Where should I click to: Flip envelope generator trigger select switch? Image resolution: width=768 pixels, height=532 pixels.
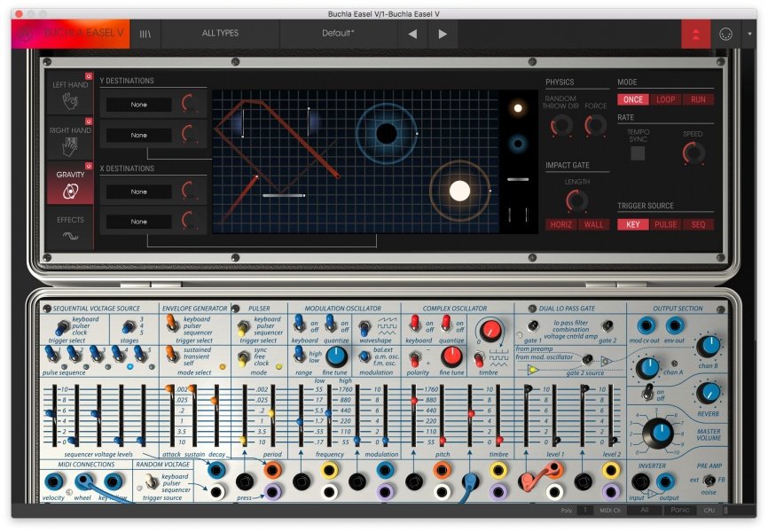pyautogui.click(x=172, y=324)
